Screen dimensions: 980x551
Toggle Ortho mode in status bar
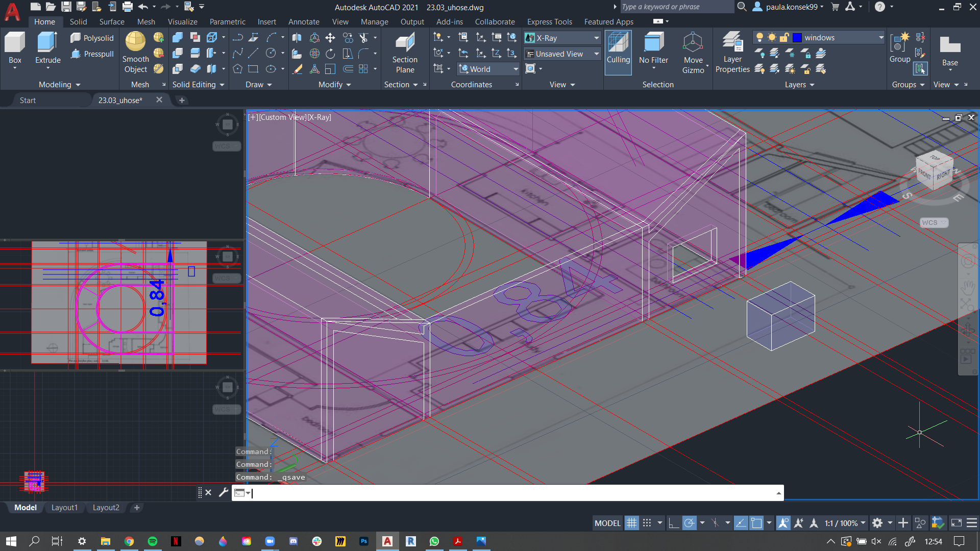coord(674,523)
